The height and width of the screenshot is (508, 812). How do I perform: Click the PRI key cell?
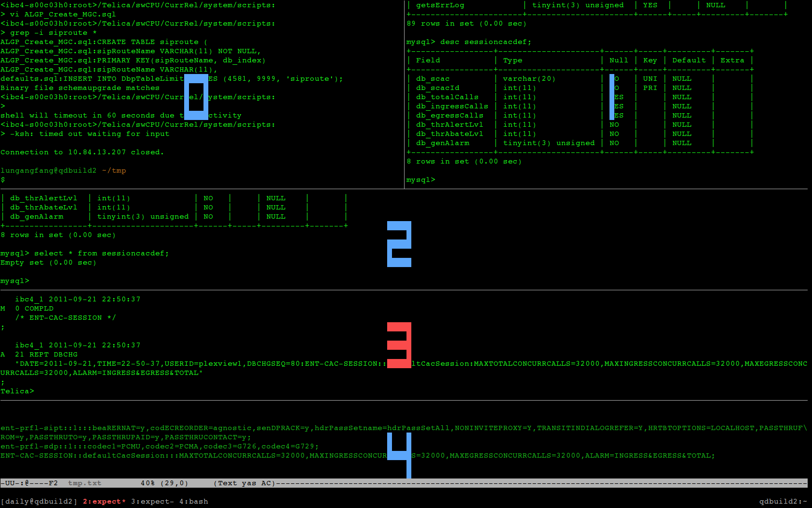tap(650, 88)
